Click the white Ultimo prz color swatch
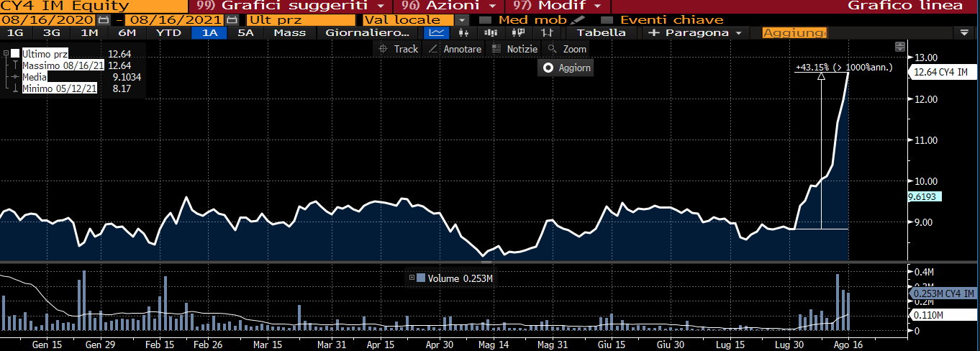The image size is (980, 351). pyautogui.click(x=15, y=54)
